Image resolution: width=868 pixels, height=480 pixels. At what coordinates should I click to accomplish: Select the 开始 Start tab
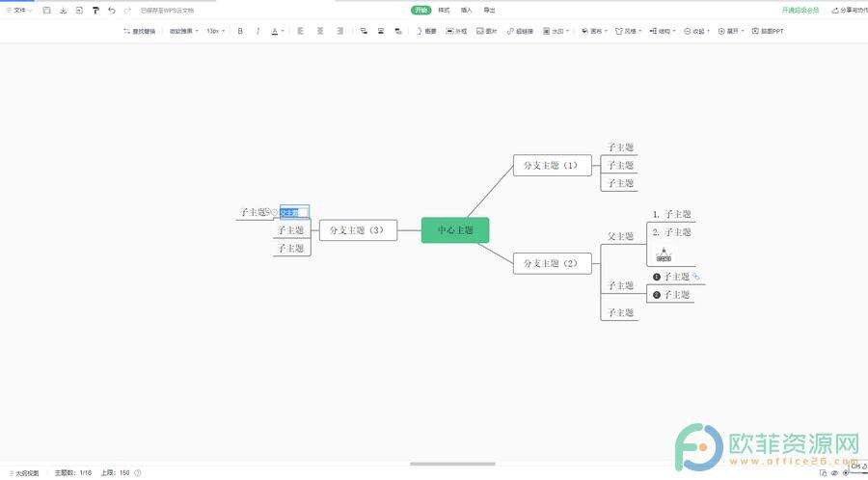(420, 10)
